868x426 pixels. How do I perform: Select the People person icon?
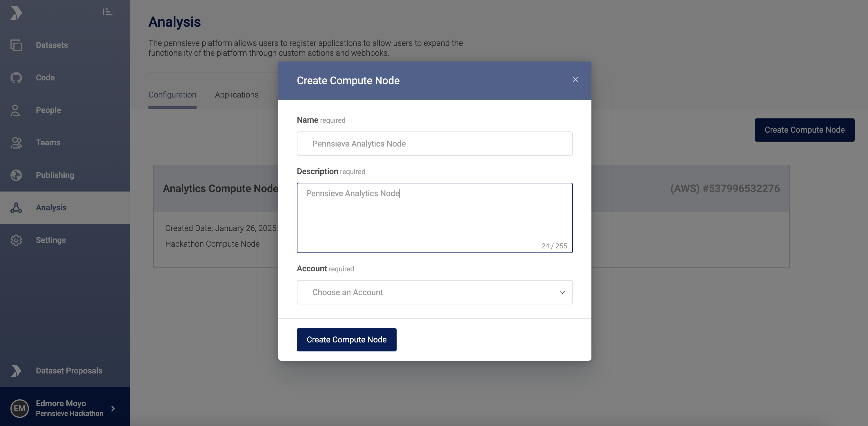pyautogui.click(x=15, y=110)
